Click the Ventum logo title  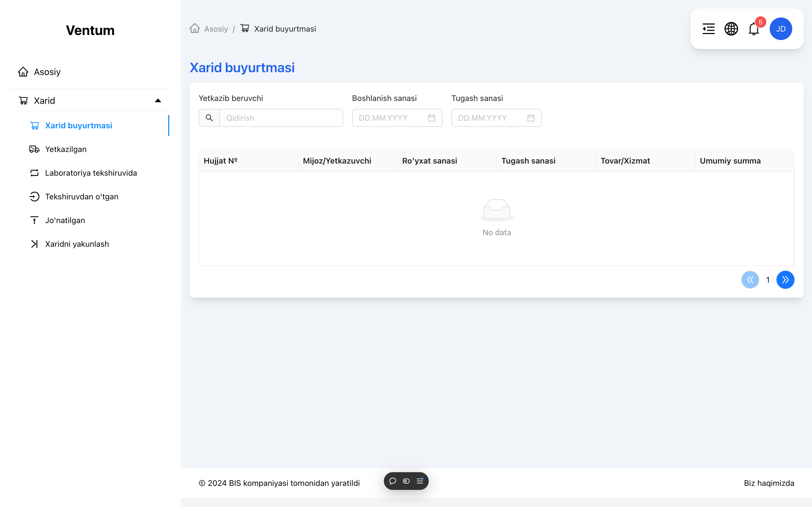[x=90, y=30]
